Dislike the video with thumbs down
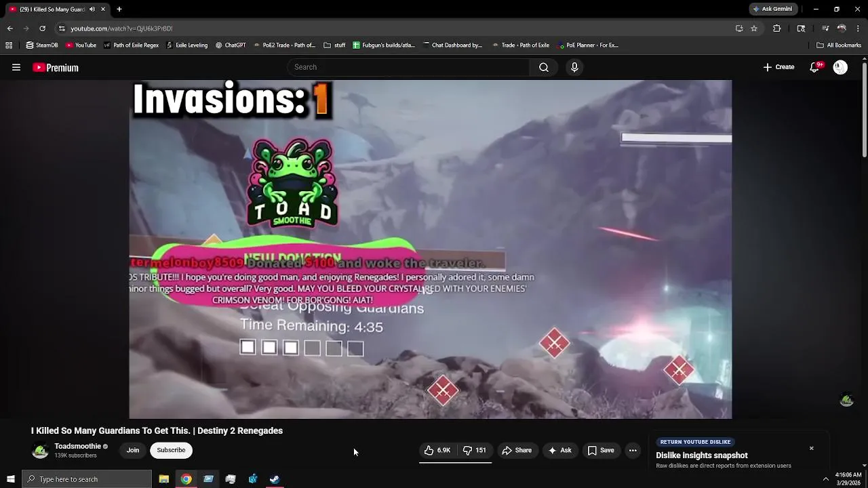 click(474, 450)
